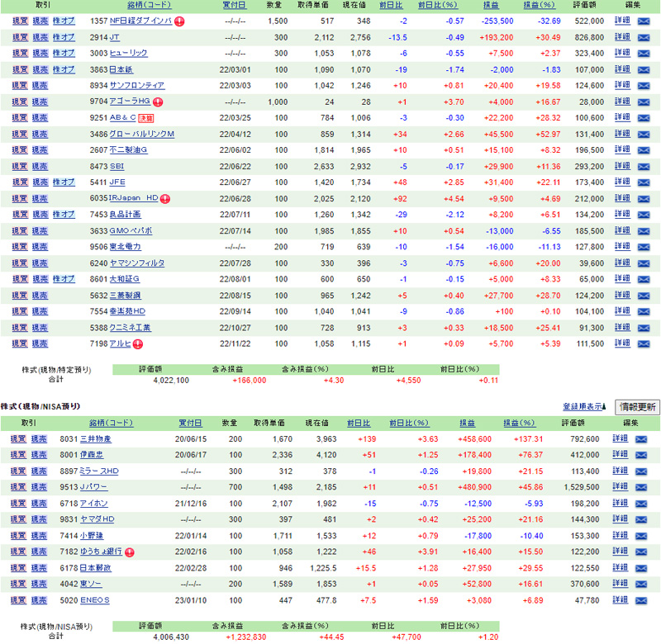
Task: Open the 5388 クニミネ工業 stock link
Action: pyautogui.click(x=131, y=328)
